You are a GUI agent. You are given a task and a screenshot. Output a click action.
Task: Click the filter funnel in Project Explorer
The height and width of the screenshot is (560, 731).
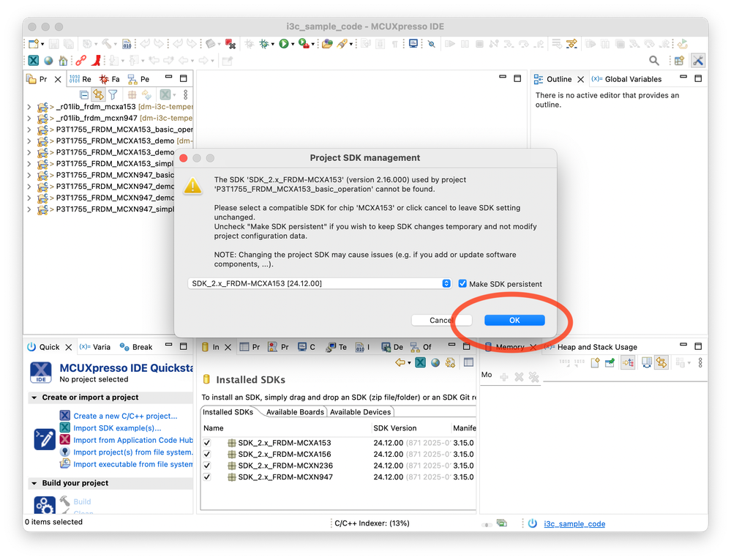click(113, 94)
